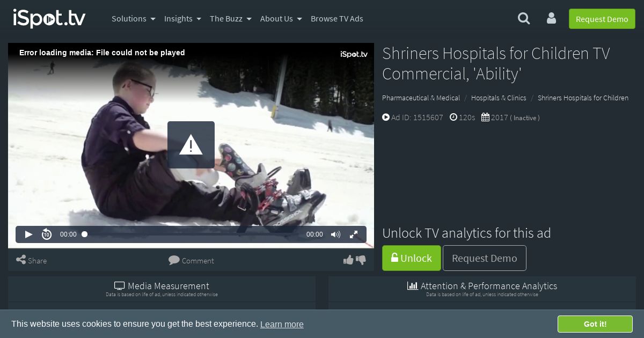Select the Media Measurement tab
The image size is (644, 338).
[x=162, y=289]
